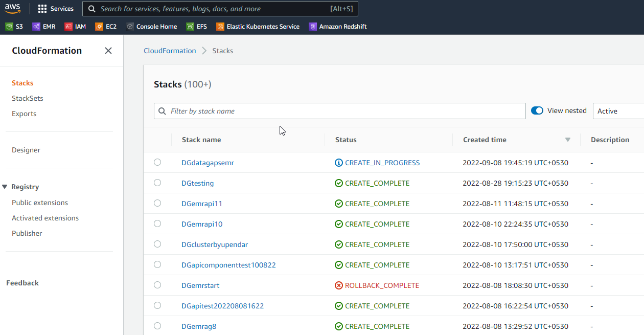Click the CREATE_IN_PROGRESS status text
The image size is (644, 335).
pos(382,163)
